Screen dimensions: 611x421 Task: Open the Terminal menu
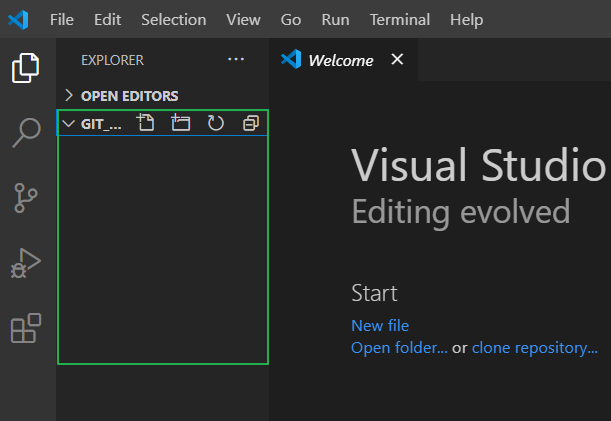click(400, 19)
